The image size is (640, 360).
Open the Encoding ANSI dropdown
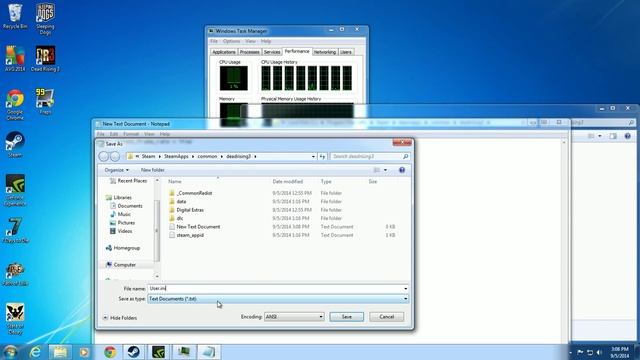pyautogui.click(x=294, y=317)
